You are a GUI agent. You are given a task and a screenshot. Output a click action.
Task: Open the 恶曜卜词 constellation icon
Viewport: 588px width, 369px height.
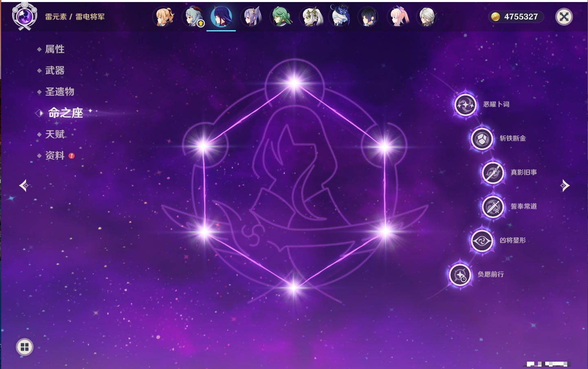[465, 105]
